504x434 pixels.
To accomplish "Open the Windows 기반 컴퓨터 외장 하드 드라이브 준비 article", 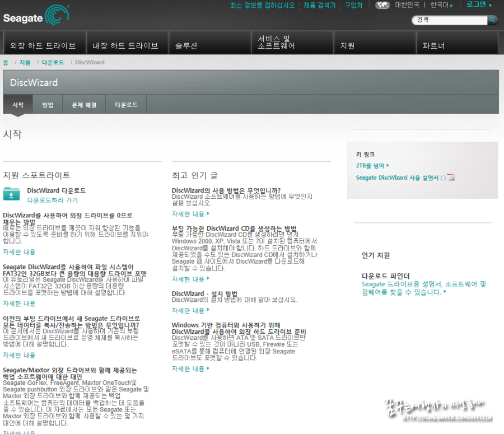I will 239,328.
